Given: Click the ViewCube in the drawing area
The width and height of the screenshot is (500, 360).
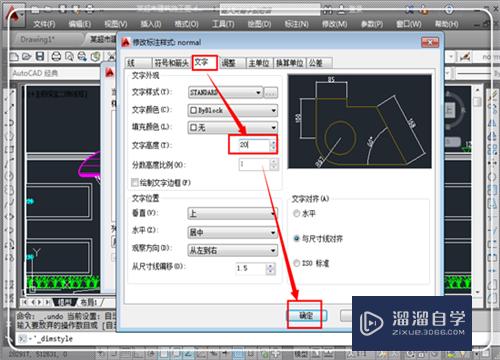Looking at the screenshot, I should (x=451, y=110).
